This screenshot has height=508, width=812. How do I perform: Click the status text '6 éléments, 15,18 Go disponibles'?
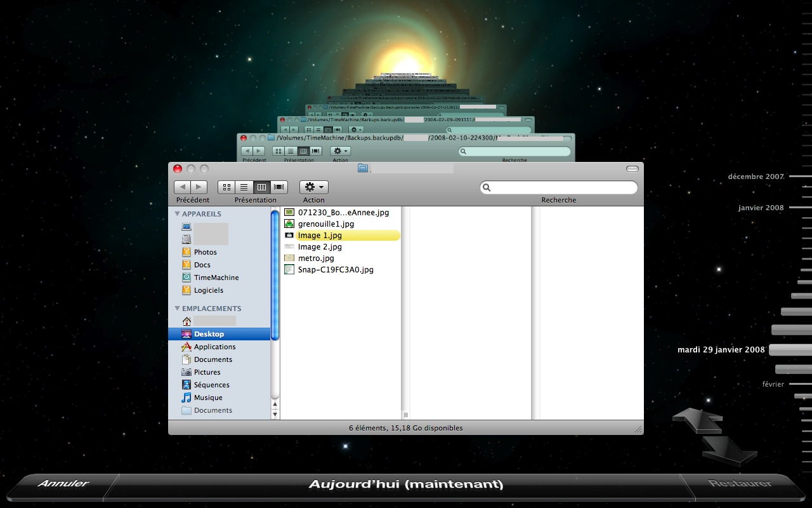pos(406,428)
